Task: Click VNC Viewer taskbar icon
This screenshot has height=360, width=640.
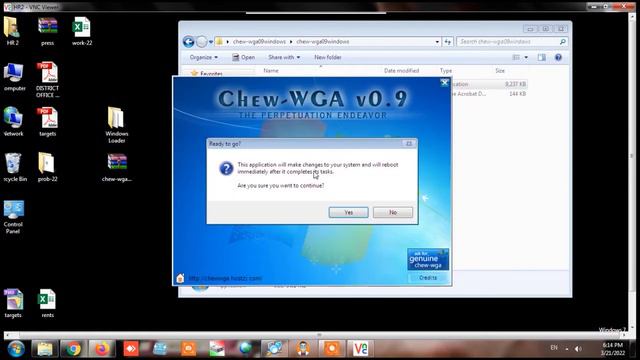Action: pyautogui.click(x=360, y=349)
